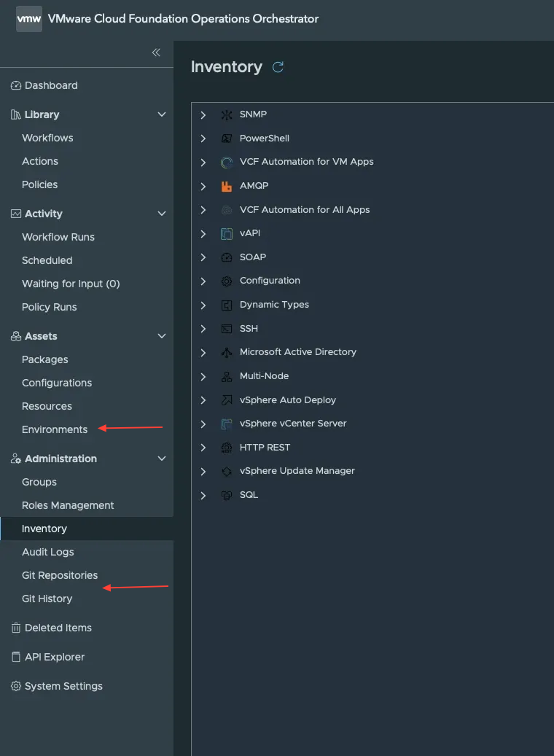Click the refresh icon beside Inventory heading
This screenshot has height=756, width=554.
278,67
